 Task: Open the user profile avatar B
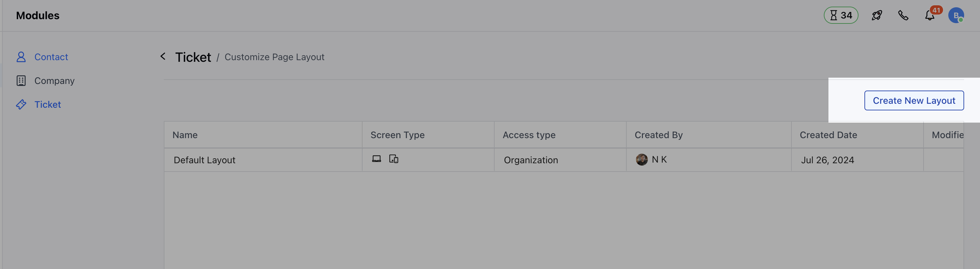click(x=956, y=15)
